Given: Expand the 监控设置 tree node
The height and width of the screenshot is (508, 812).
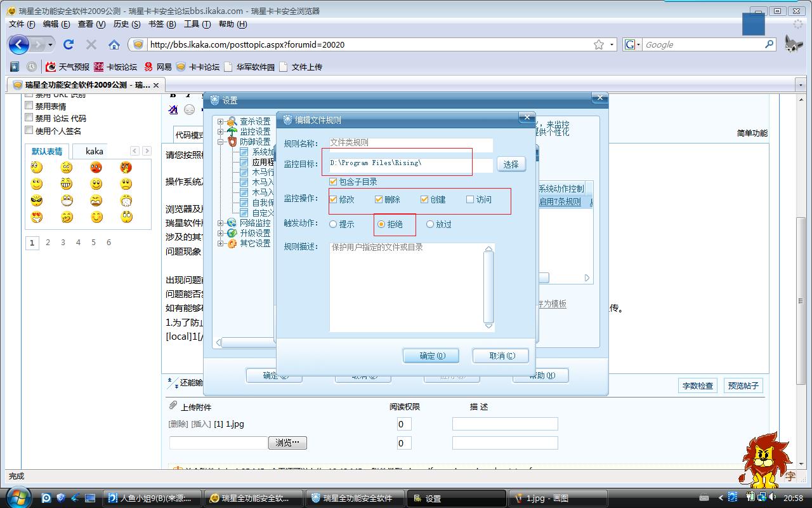Looking at the screenshot, I should (220, 131).
